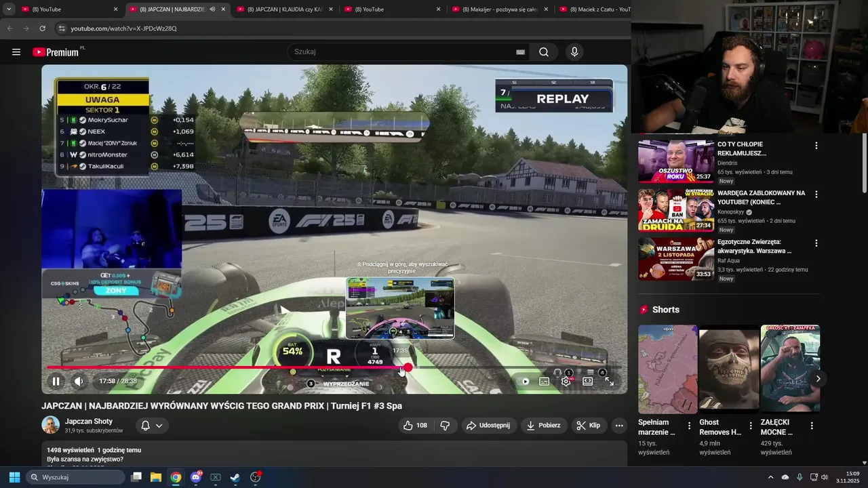Switch to 'Maciek z Czatu' tab
Image resolution: width=868 pixels, height=488 pixels.
(594, 9)
